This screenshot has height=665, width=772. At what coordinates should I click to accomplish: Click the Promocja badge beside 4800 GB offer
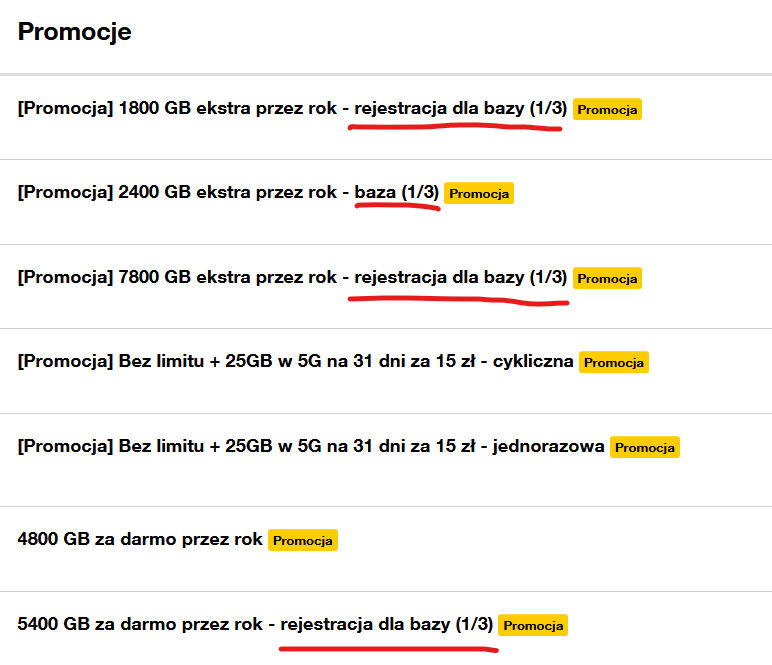[303, 541]
